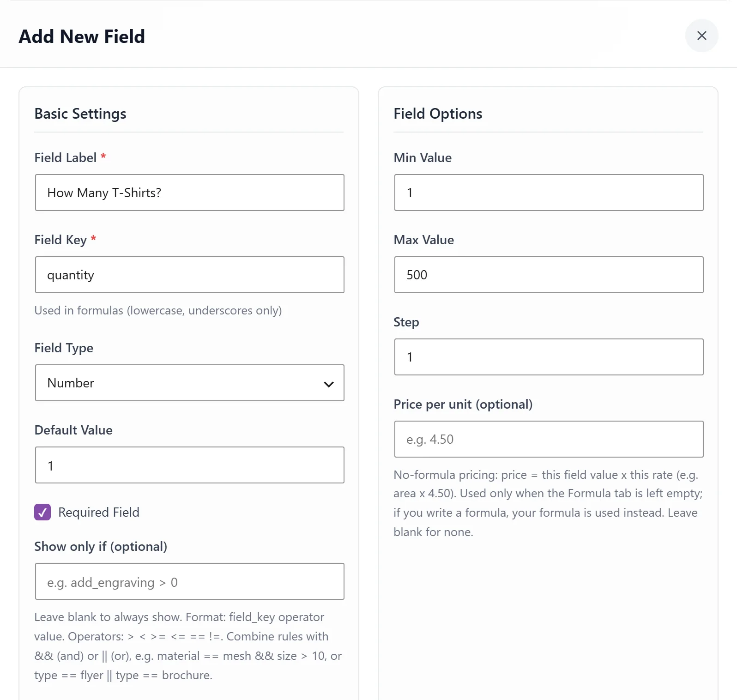737x700 pixels.
Task: Click the 'Required Field' checkbox label text
Action: [99, 512]
